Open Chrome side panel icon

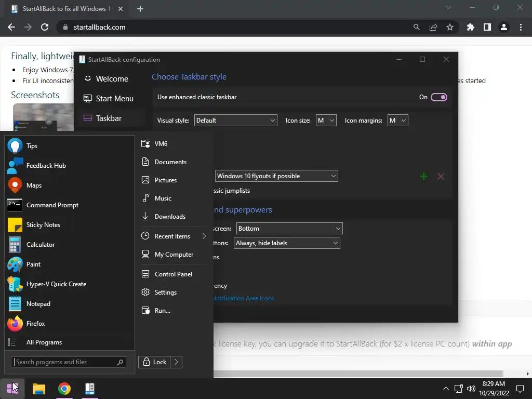tap(487, 27)
